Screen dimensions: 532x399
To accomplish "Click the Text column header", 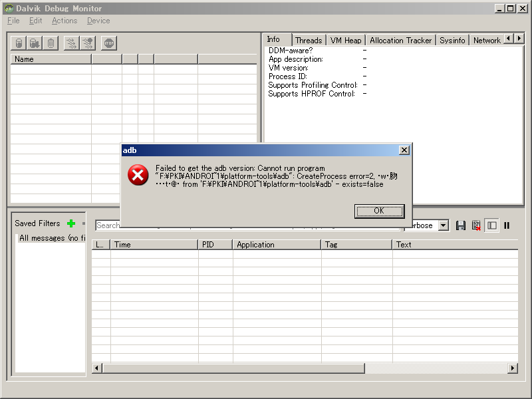I will click(455, 245).
